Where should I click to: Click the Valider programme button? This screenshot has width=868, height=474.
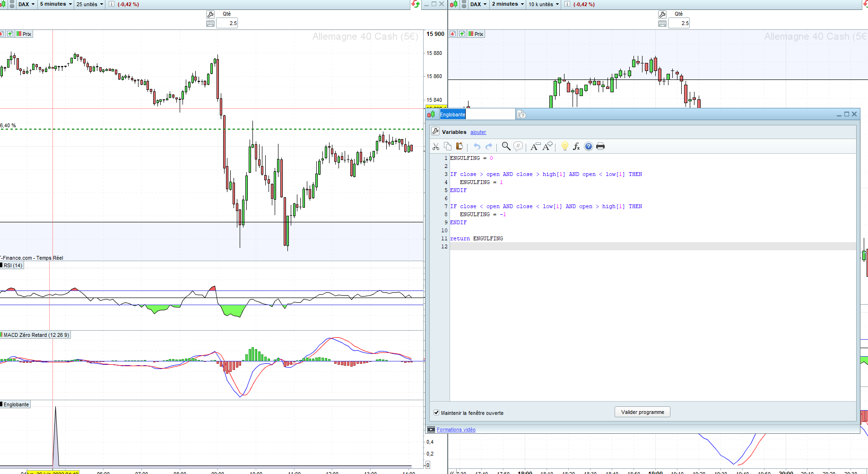click(642, 412)
